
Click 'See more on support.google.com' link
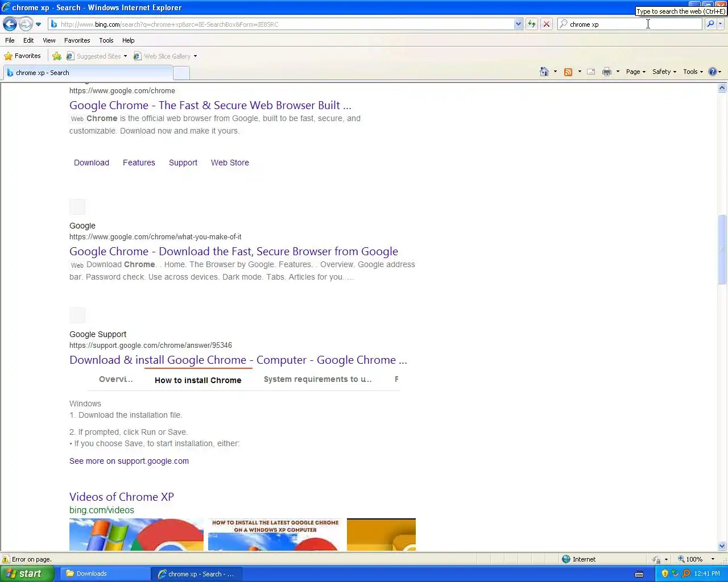click(129, 461)
